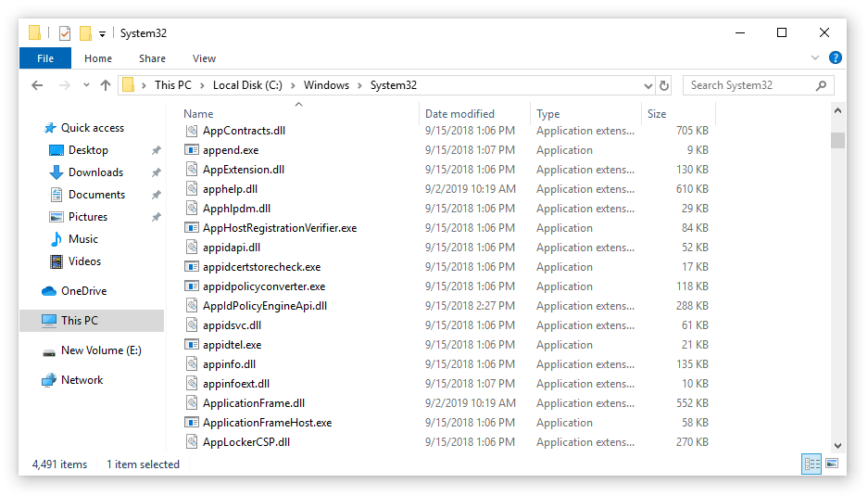Click Windows in the address breadcrumb
The image size is (868, 496).
[x=326, y=85]
